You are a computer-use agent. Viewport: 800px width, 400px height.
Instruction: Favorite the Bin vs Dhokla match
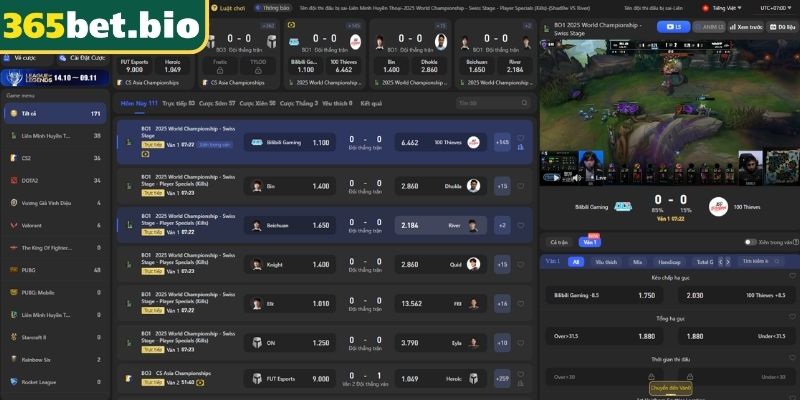point(520,186)
